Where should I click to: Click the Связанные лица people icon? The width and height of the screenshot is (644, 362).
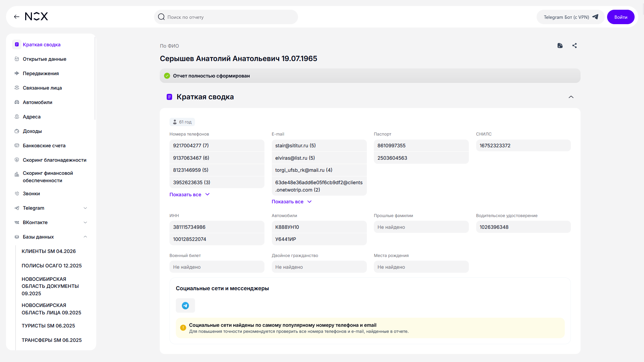point(17,88)
